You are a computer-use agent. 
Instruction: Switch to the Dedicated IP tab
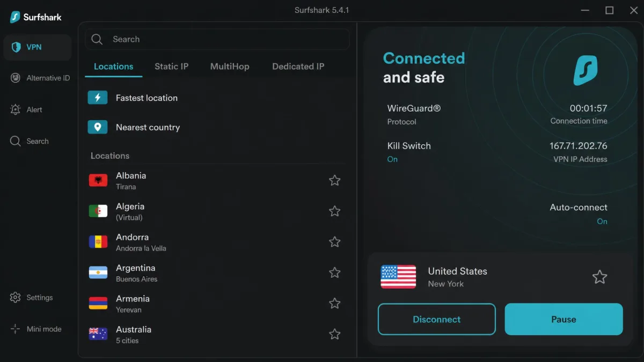298,67
